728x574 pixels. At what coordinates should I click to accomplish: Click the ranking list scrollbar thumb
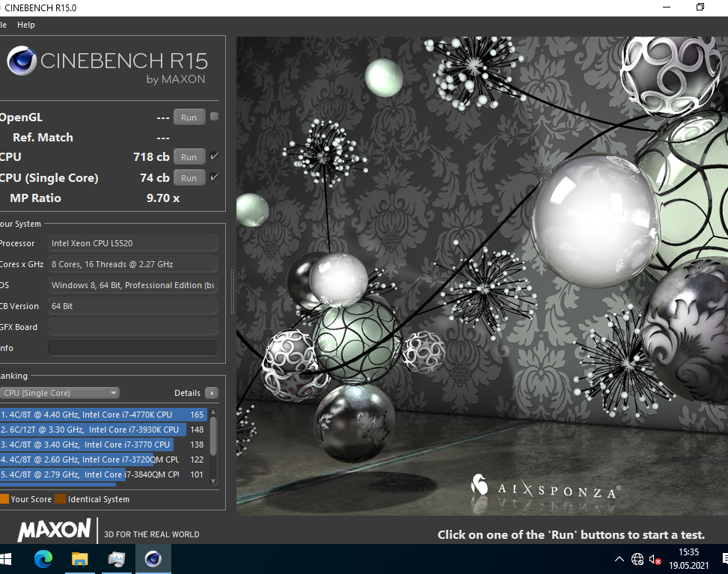[x=213, y=436]
